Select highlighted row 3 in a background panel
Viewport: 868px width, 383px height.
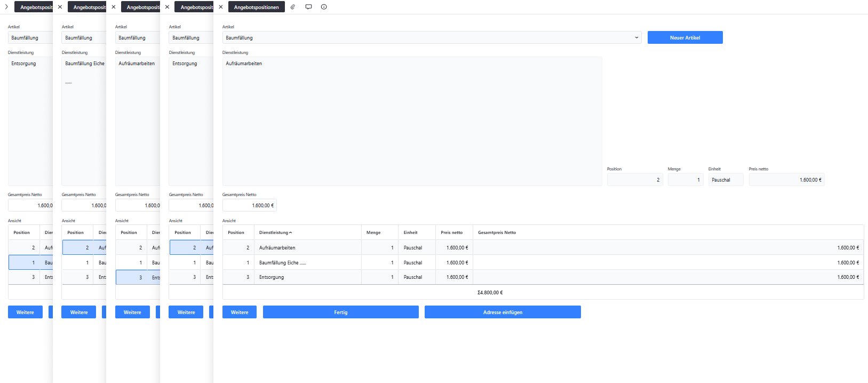point(138,277)
